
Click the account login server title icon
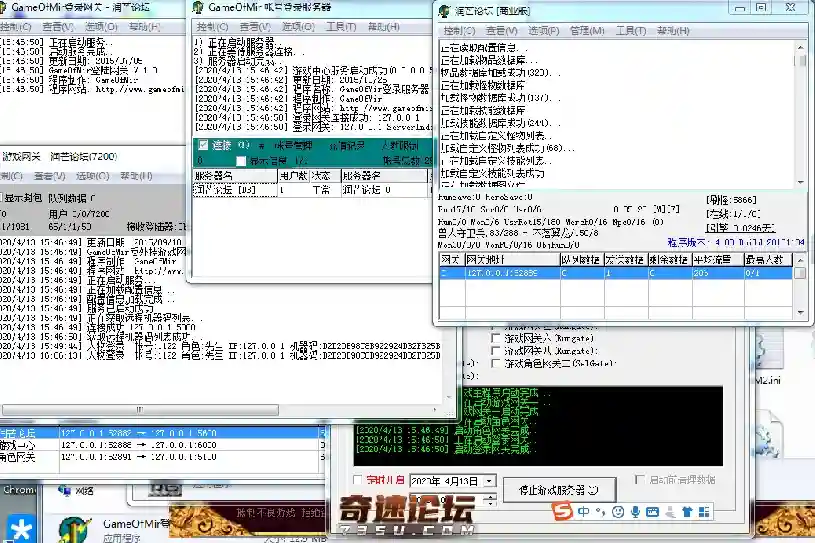(x=198, y=7)
